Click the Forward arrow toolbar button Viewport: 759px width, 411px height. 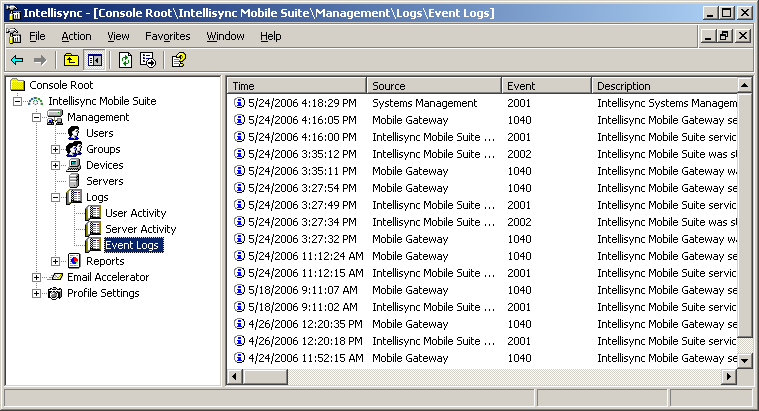coord(40,60)
